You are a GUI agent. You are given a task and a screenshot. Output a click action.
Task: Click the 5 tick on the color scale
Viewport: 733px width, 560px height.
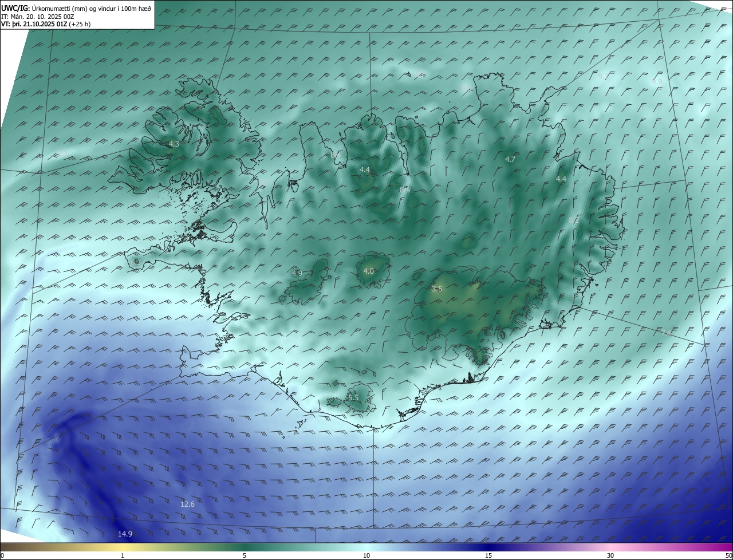tap(245, 555)
